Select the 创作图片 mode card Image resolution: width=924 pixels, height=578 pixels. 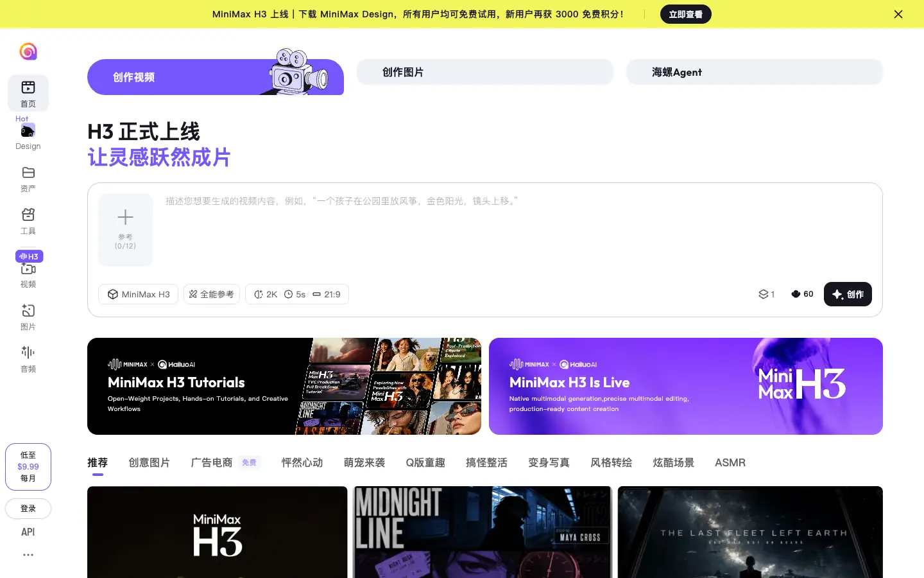[x=485, y=72]
